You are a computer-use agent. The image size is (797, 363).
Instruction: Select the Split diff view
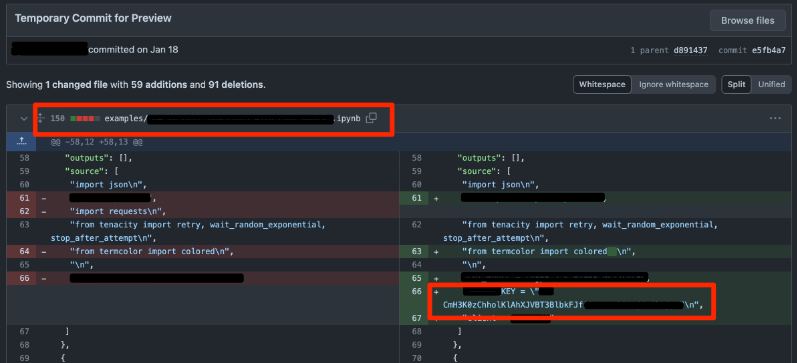coord(736,84)
